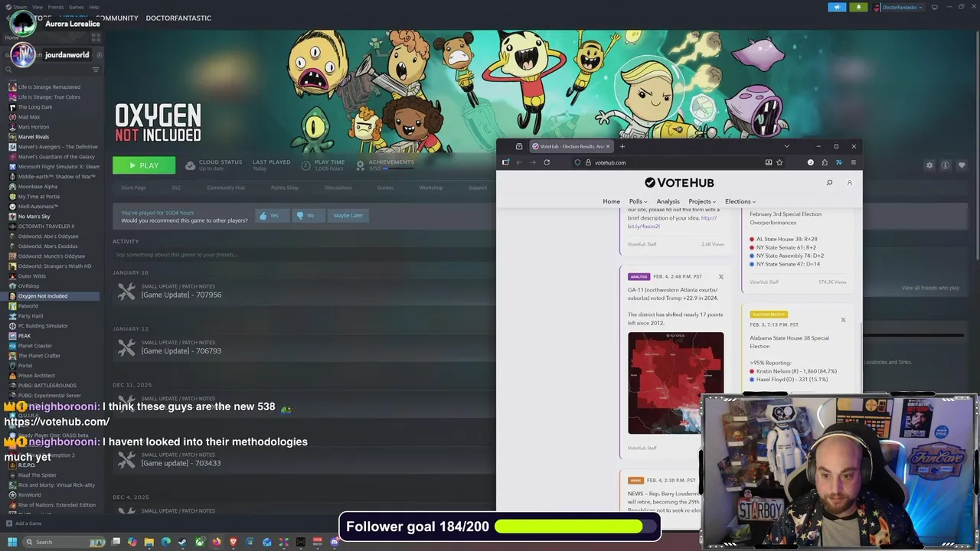
Task: Open Microsoft Edge from the taskbar
Action: tap(165, 542)
